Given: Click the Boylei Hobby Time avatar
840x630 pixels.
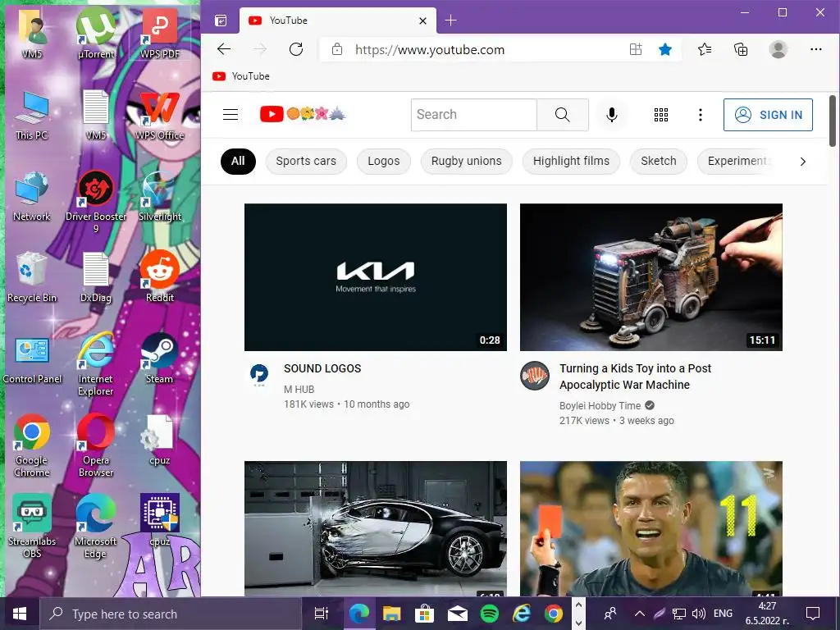Looking at the screenshot, I should (x=535, y=376).
